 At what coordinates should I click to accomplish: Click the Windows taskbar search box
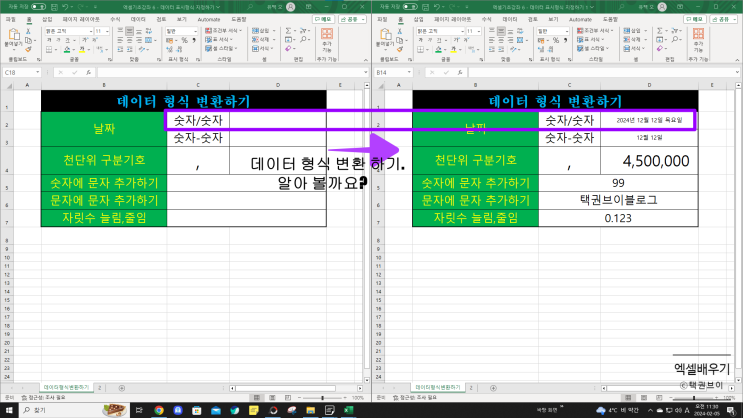(x=73, y=410)
